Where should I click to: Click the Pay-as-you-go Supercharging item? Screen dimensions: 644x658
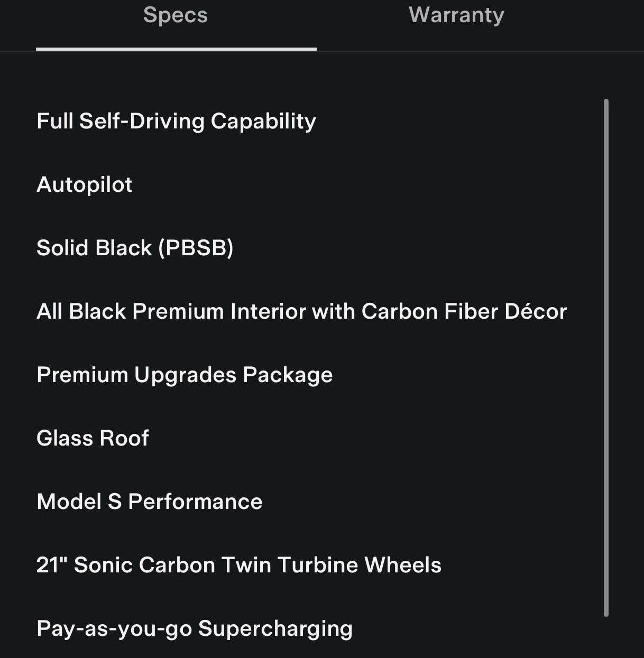pos(194,628)
